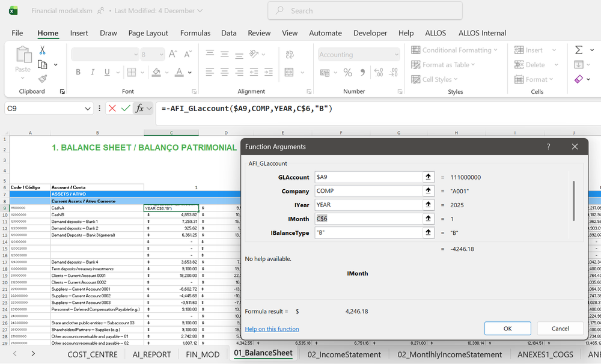Apply Percent Style from the Number group
The height and width of the screenshot is (364, 601).
point(347,72)
